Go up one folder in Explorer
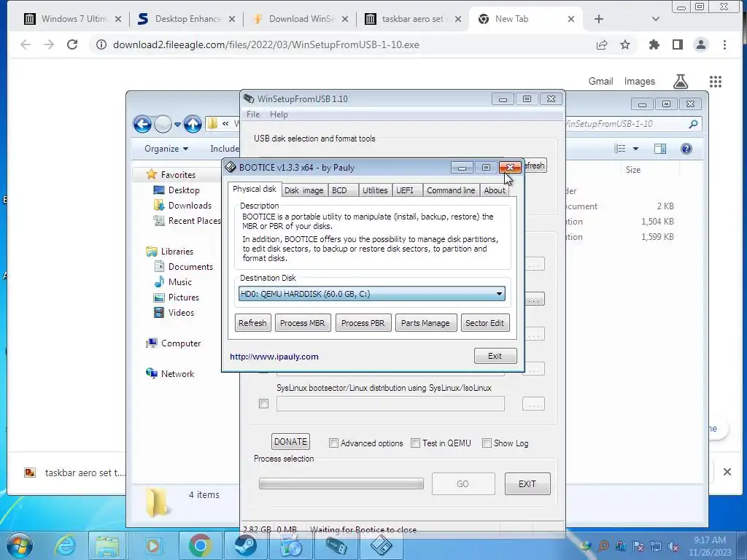The width and height of the screenshot is (747, 560). click(193, 124)
